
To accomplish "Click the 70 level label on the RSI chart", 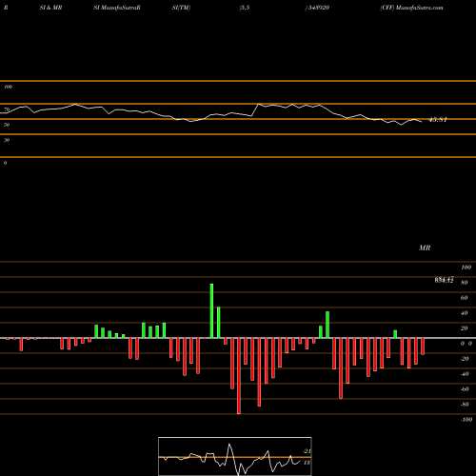I will click(x=7, y=109).
